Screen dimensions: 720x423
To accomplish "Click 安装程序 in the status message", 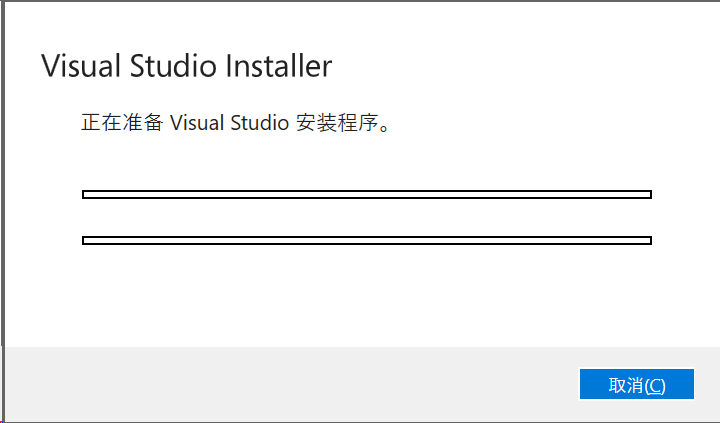I will [334, 124].
